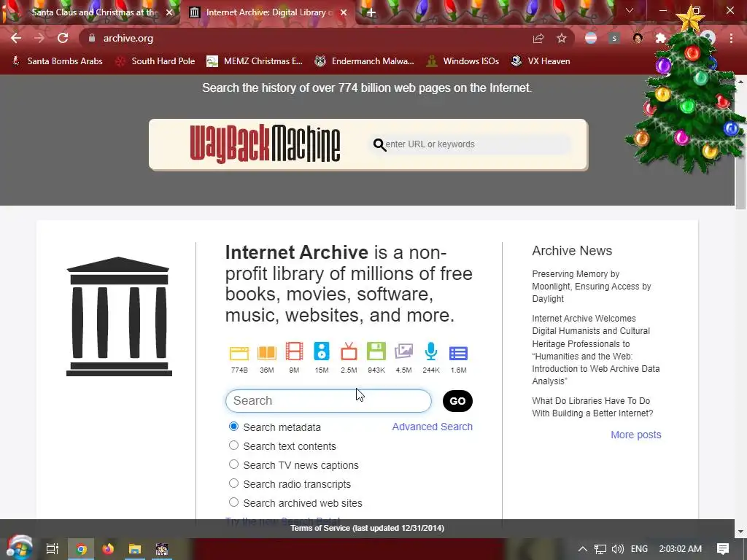Click the GO search button
The height and width of the screenshot is (560, 747).
tap(457, 401)
